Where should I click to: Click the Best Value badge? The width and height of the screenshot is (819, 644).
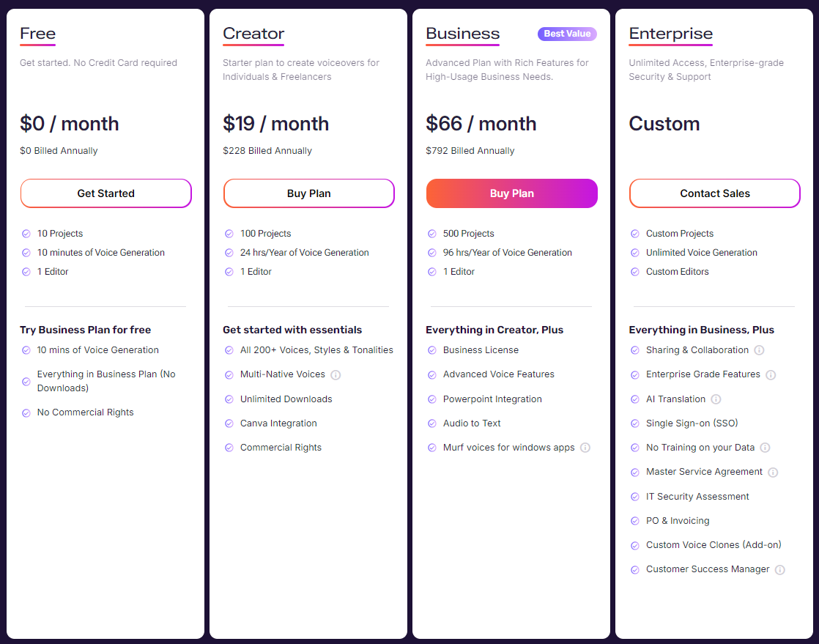[567, 34]
